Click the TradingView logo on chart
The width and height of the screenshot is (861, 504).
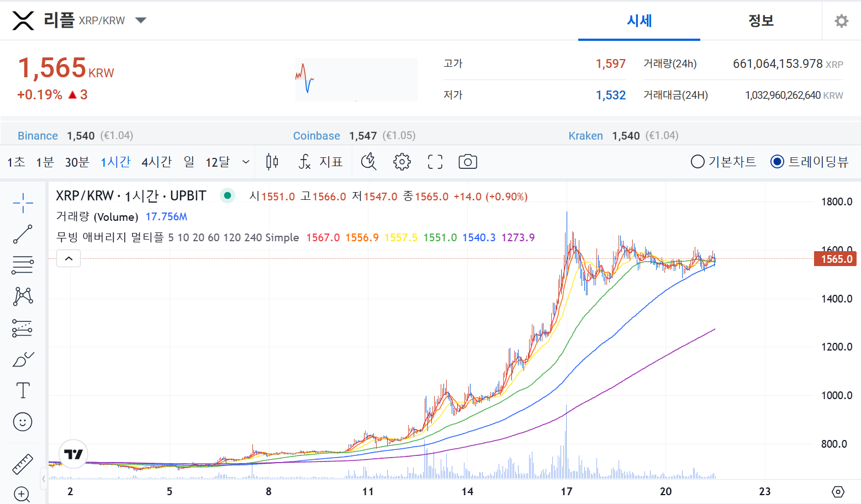click(x=73, y=454)
